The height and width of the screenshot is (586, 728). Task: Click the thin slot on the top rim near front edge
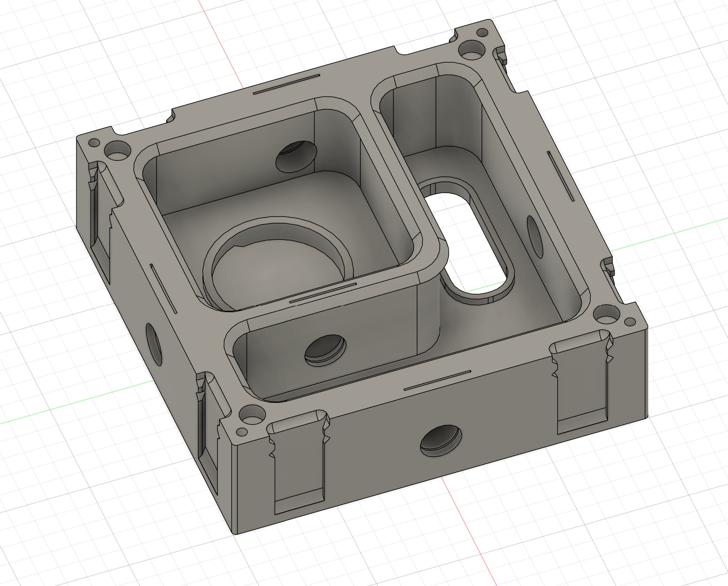pos(437,381)
